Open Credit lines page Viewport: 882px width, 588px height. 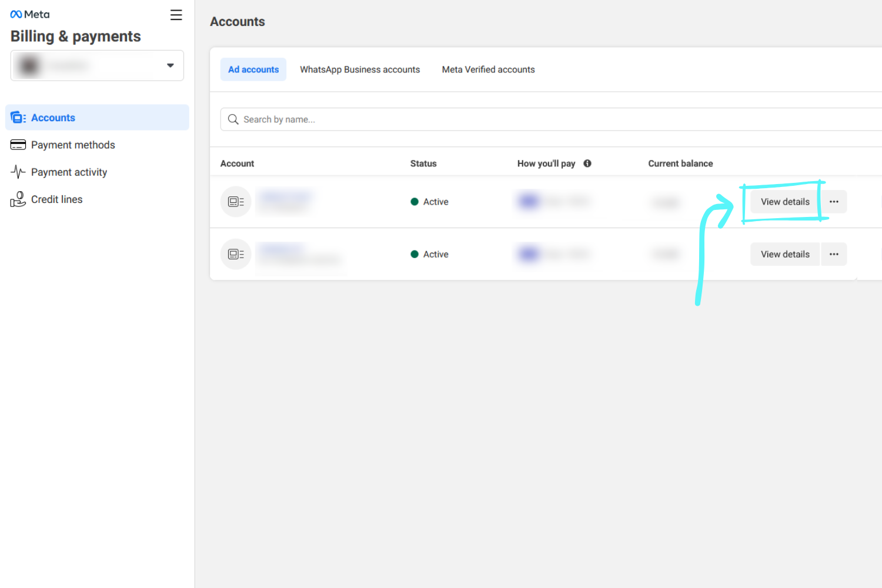[57, 199]
